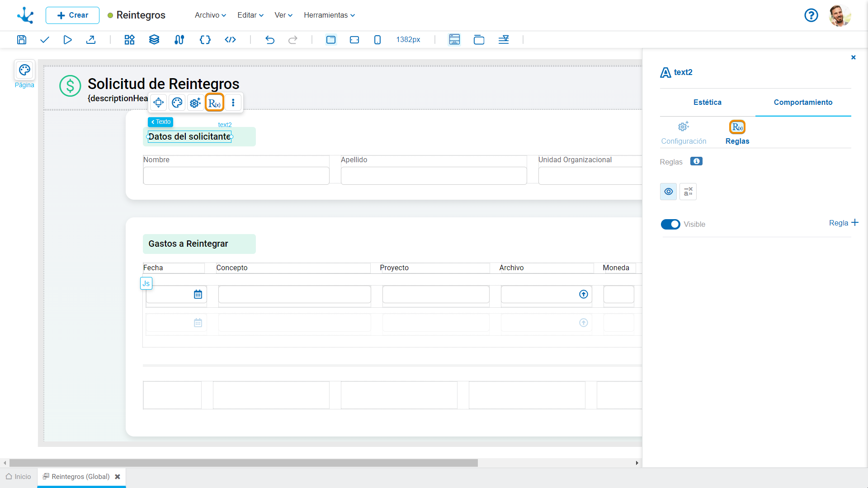
Task: Click the Comportamiento tab in panel
Action: (802, 102)
